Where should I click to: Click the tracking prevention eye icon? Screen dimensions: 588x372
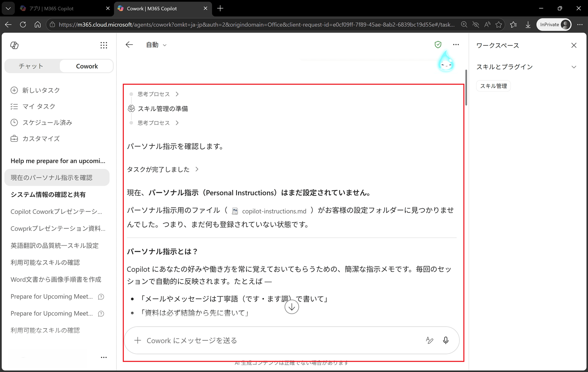[x=476, y=24]
